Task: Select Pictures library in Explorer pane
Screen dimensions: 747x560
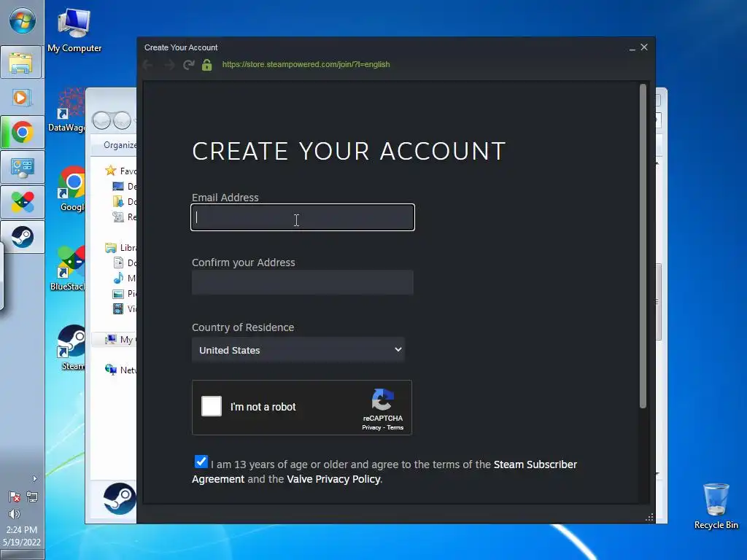Action: [x=125, y=293]
